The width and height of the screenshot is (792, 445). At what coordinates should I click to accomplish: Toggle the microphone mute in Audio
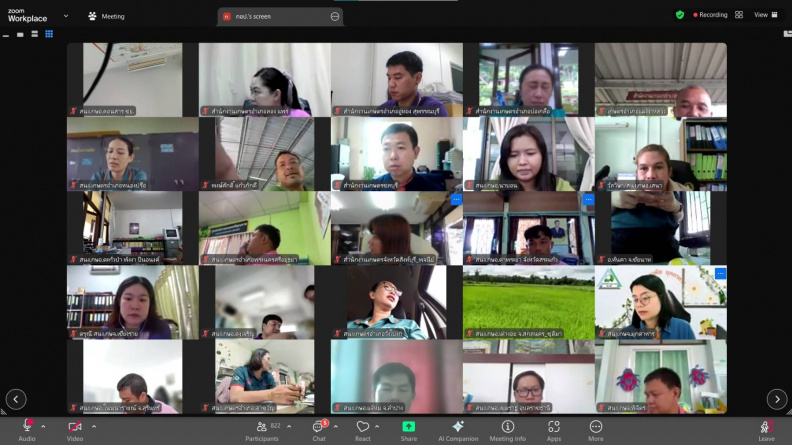point(27,431)
